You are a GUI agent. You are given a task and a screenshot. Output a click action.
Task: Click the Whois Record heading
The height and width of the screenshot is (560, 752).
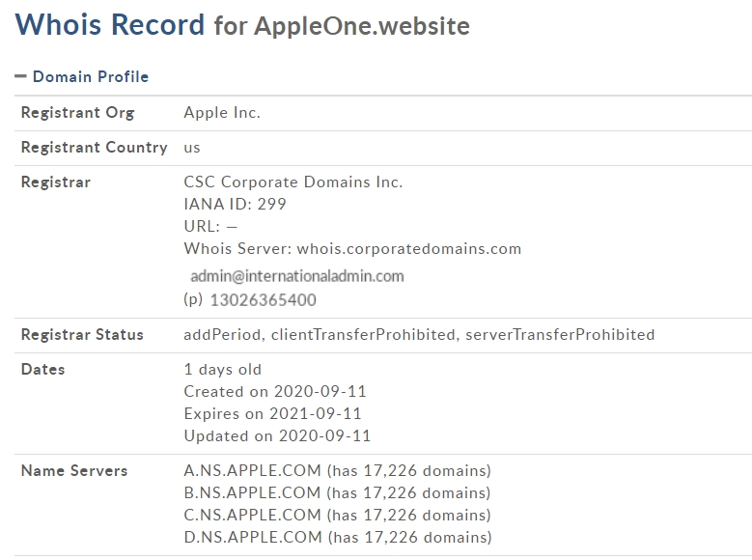tap(110, 24)
